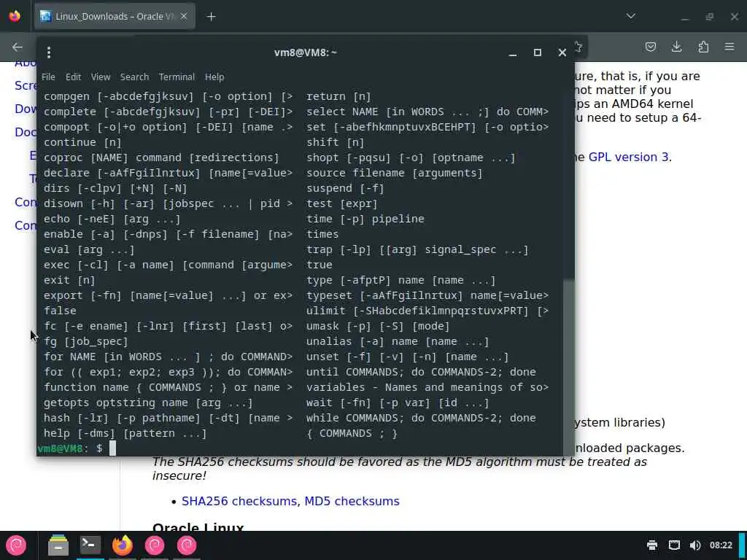Open the File menu in terminal

point(48,77)
